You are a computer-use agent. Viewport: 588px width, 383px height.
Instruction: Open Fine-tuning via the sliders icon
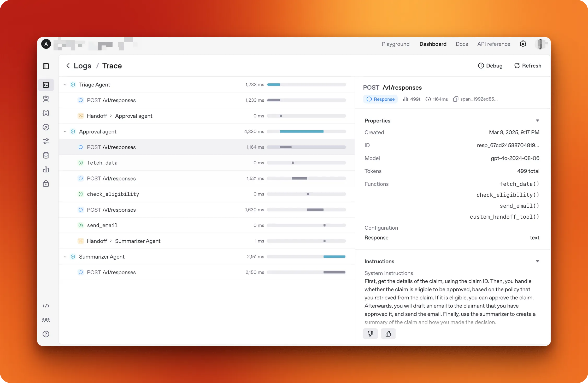(x=46, y=141)
